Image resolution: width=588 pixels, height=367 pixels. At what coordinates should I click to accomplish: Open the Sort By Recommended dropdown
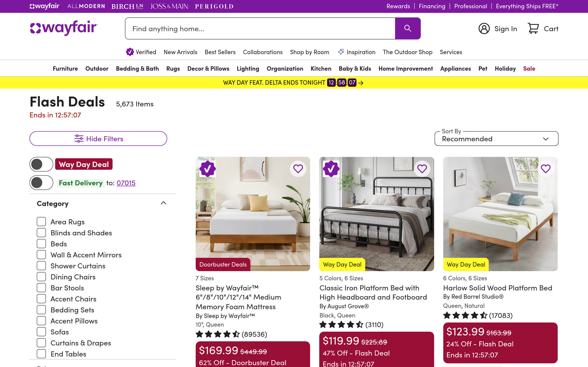click(x=496, y=139)
